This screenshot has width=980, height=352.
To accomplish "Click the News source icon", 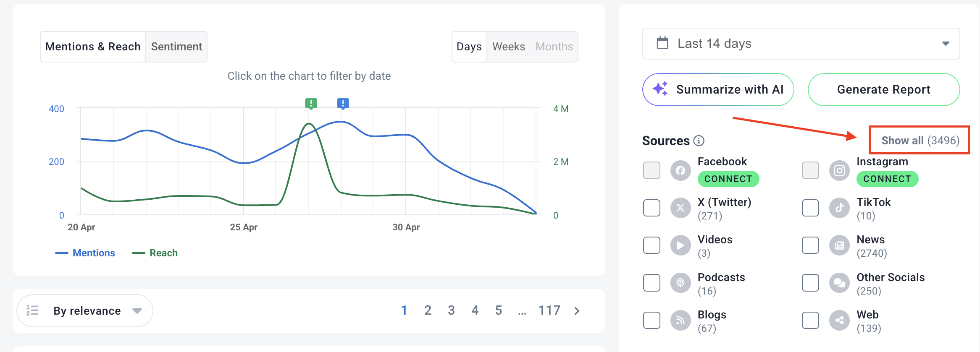I will point(839,245).
